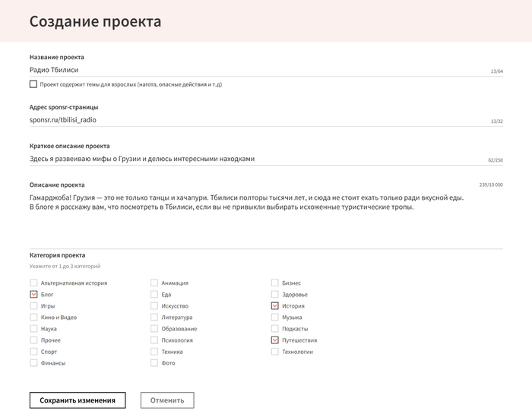The image size is (532, 417).
Task: Deselect the Путешествия category checkbox
Action: (275, 340)
